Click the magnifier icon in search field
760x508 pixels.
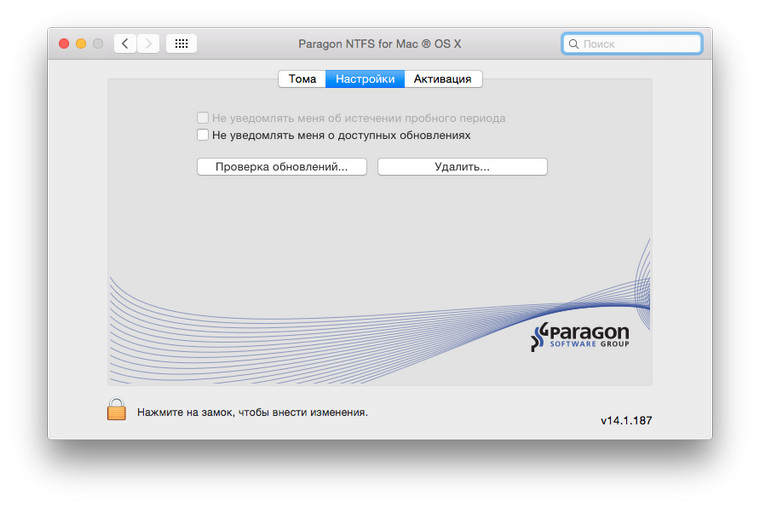tap(573, 44)
